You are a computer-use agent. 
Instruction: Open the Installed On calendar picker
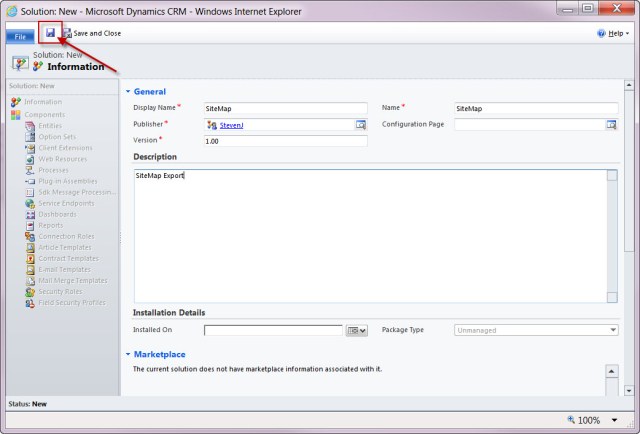(356, 330)
